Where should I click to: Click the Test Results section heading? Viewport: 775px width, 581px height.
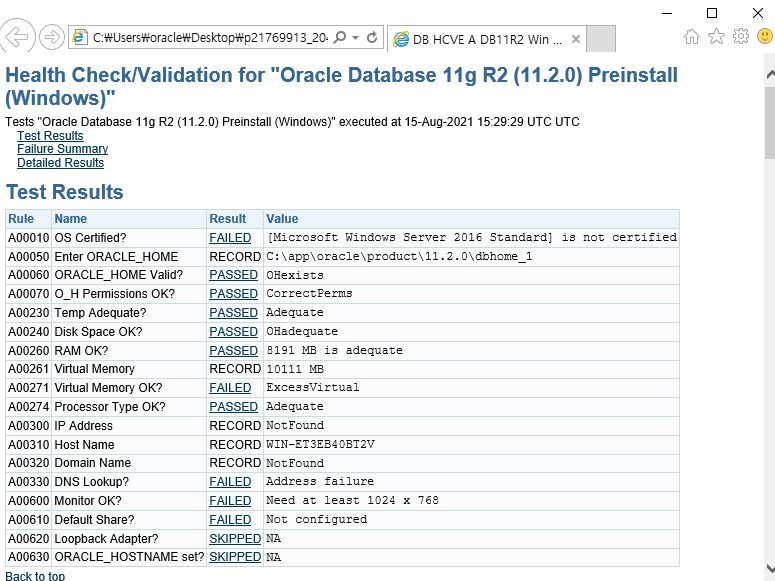coord(64,192)
